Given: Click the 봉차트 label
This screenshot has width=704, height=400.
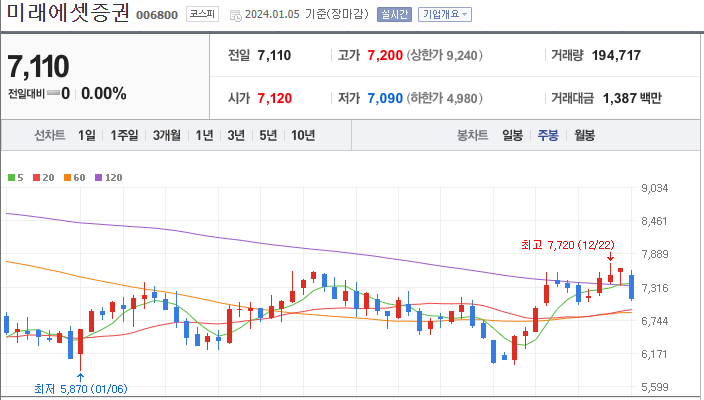Looking at the screenshot, I should coord(472,135).
